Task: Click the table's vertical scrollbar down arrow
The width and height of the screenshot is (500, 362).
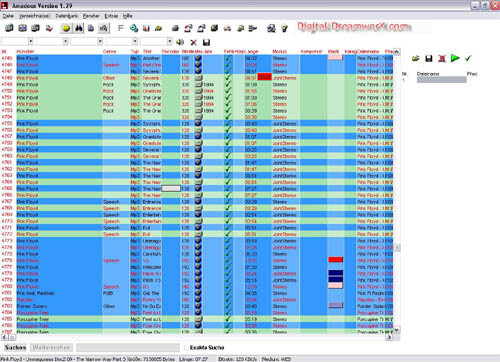Action: [397, 330]
